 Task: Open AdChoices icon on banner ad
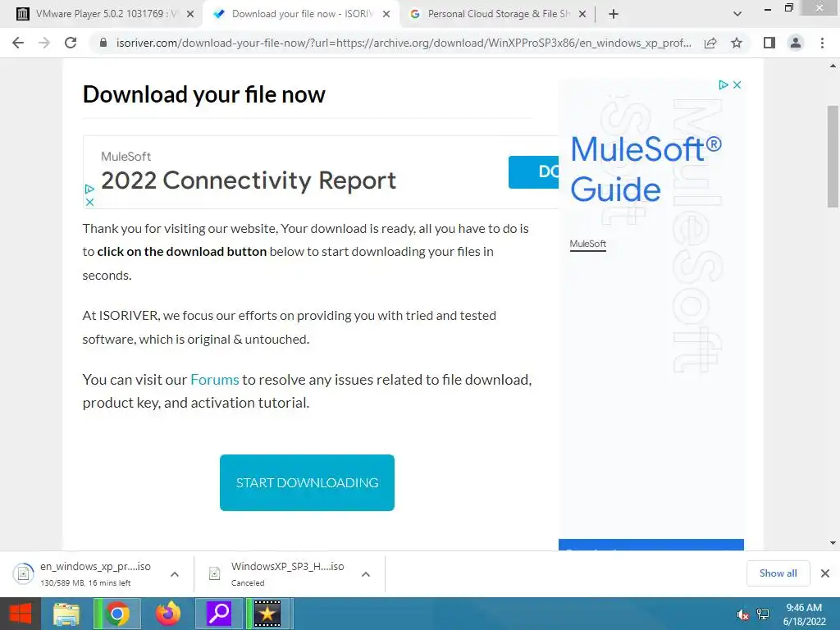(90, 189)
